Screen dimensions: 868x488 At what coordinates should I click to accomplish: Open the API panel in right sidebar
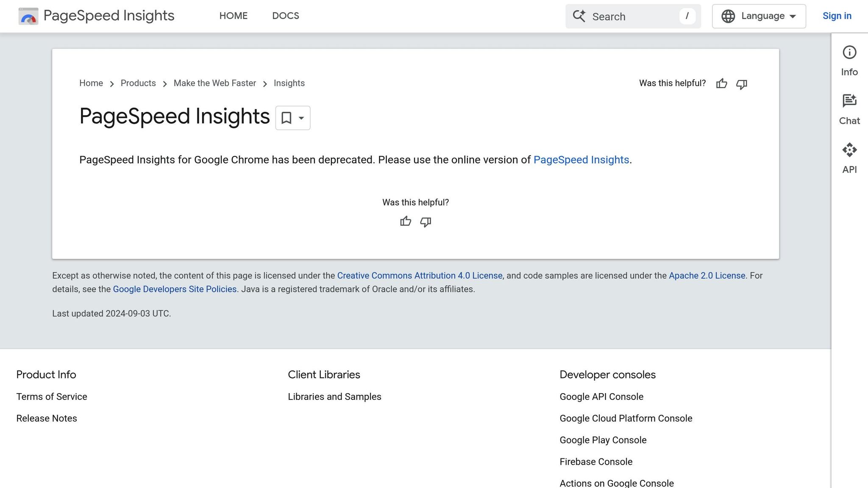point(849,150)
